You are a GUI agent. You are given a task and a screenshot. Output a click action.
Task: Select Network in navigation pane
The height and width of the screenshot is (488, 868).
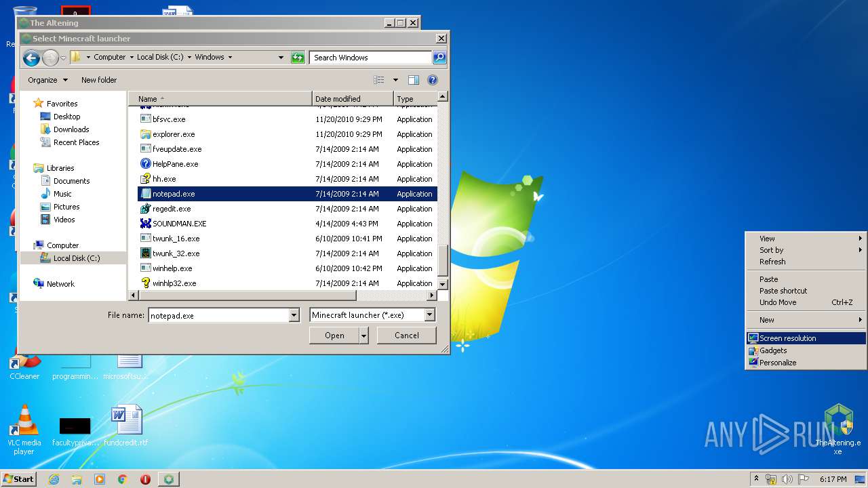click(x=60, y=284)
